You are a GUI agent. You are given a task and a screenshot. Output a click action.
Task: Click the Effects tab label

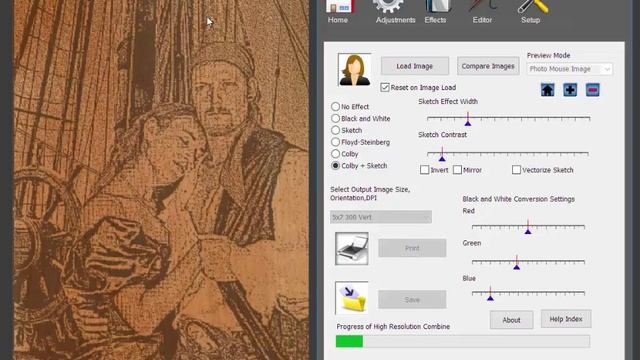(435, 20)
